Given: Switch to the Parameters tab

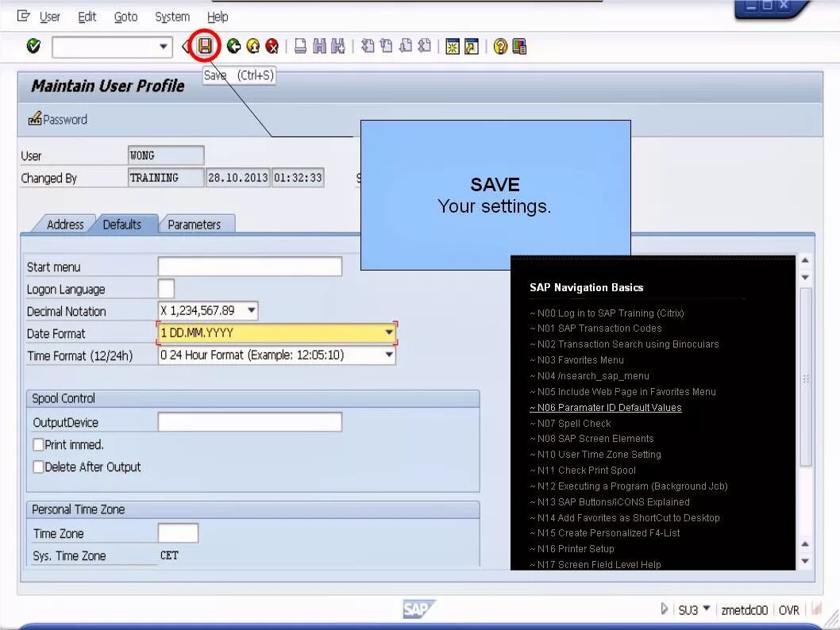Looking at the screenshot, I should pyautogui.click(x=195, y=225).
